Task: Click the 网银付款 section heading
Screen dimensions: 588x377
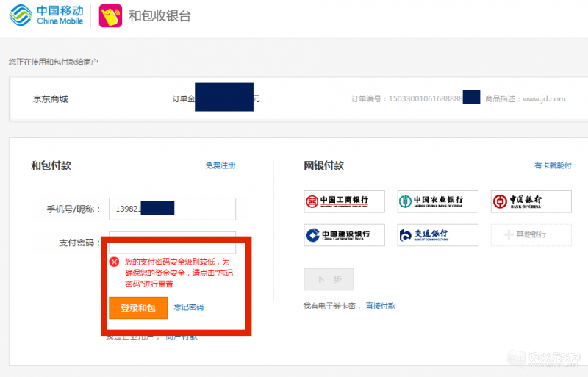Action: coord(323,165)
